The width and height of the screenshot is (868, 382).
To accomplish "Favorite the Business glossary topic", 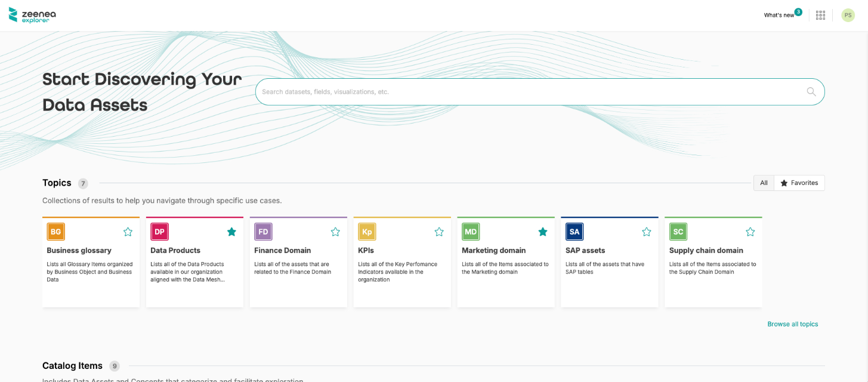I will point(128,232).
